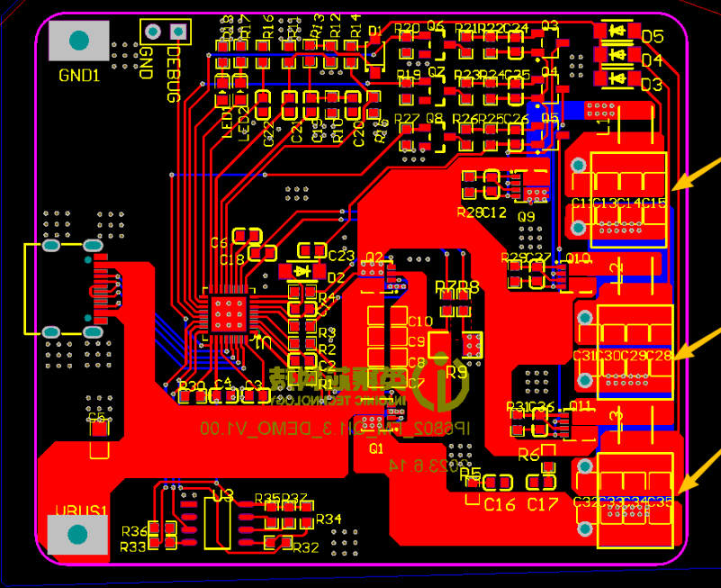Click the GND1 test pad

click(x=78, y=41)
